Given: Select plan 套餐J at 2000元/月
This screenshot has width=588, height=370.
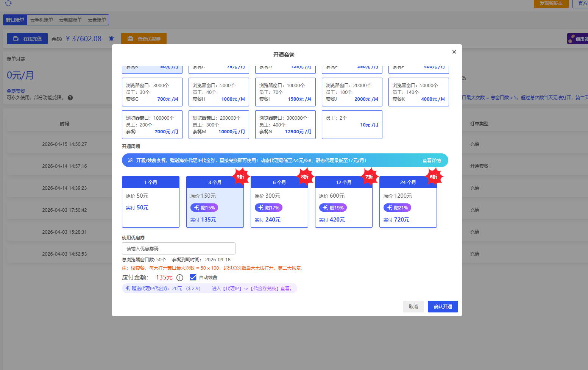Looking at the screenshot, I should (x=352, y=92).
